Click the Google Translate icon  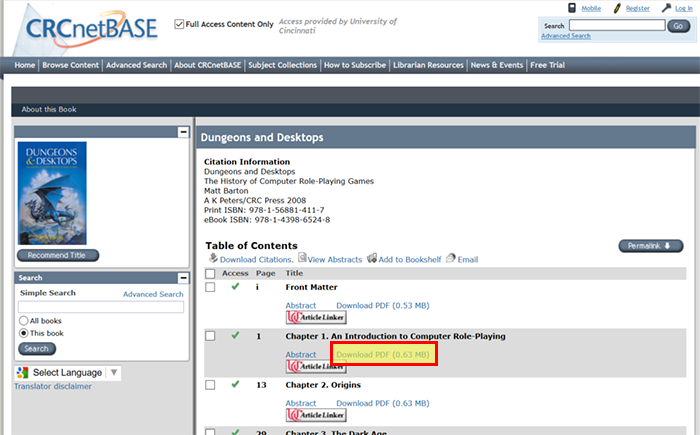[22, 372]
